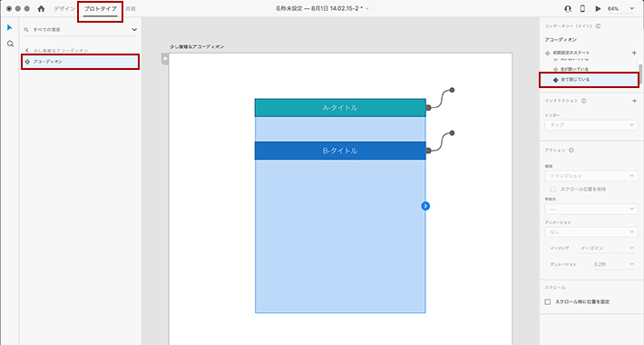Image resolution: width=644 pixels, height=345 pixels.
Task: Select the arrow Select tool
Action: 10,27
